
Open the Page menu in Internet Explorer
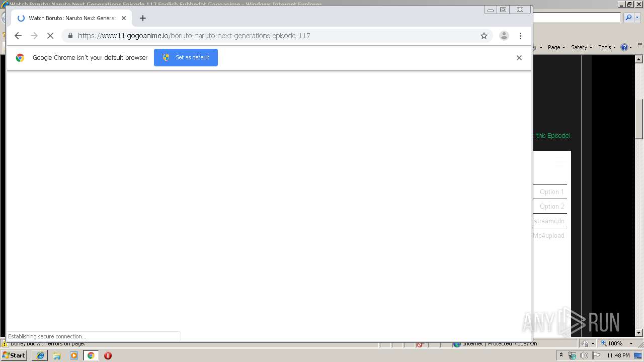pyautogui.click(x=556, y=47)
